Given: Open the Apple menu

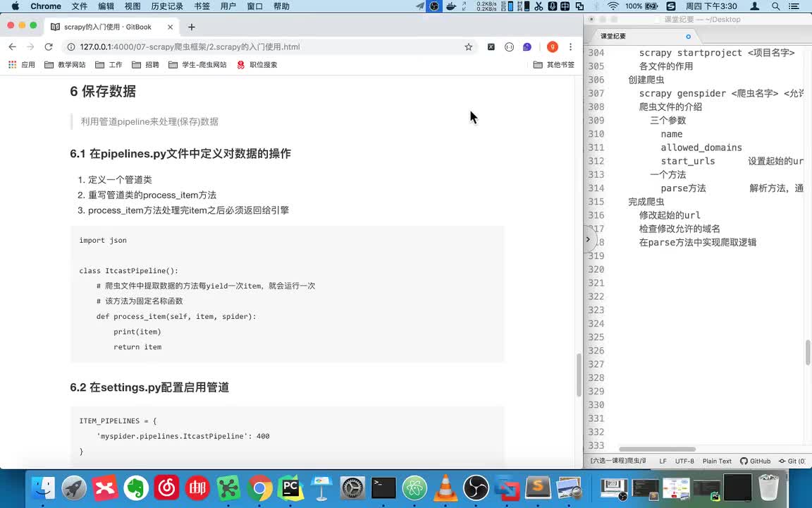Looking at the screenshot, I should 15,6.
